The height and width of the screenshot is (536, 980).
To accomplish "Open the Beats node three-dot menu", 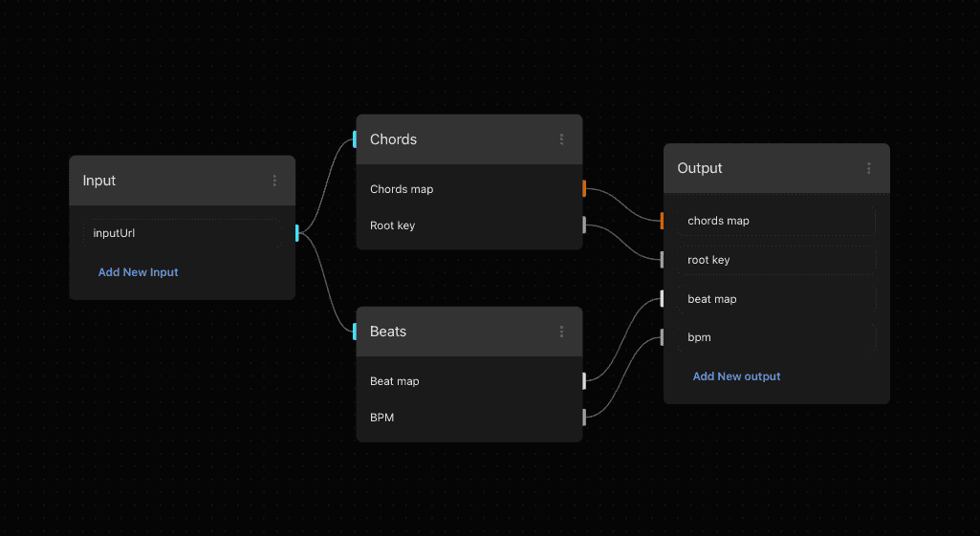I will coord(561,332).
